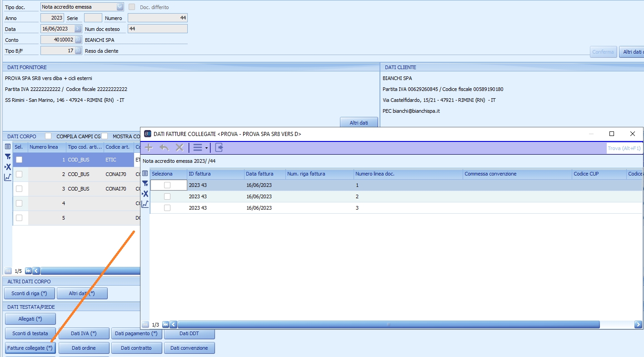The width and height of the screenshot is (644, 357).
Task: Click the Dati IVA (*) button
Action: click(84, 333)
